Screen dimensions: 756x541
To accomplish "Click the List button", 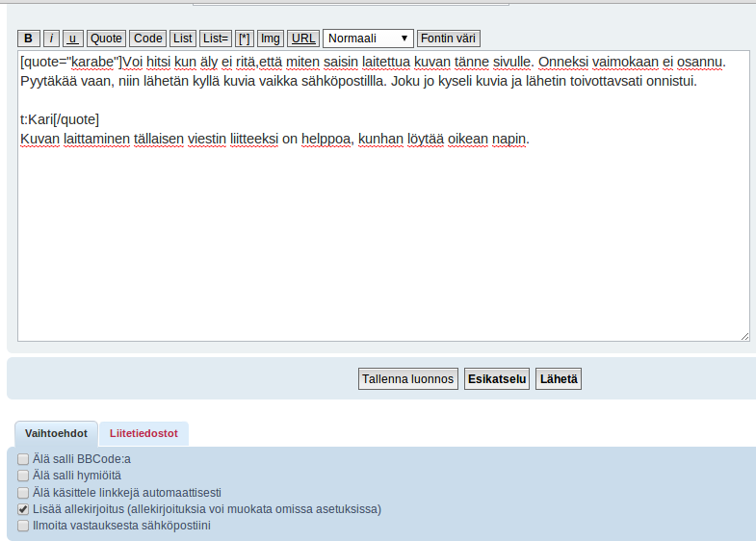I will tap(183, 39).
